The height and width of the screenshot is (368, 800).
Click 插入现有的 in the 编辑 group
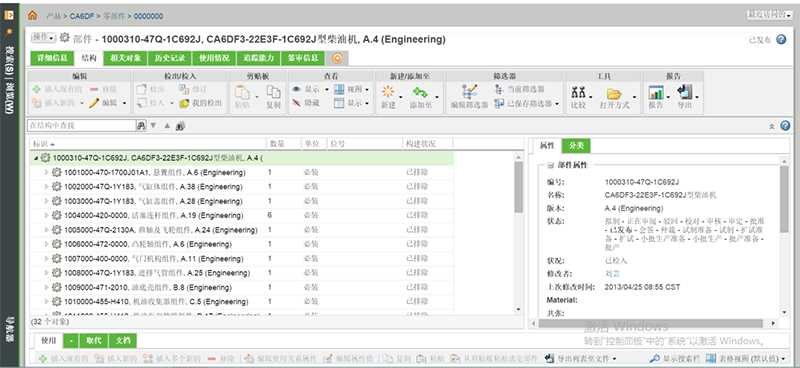click(x=57, y=89)
